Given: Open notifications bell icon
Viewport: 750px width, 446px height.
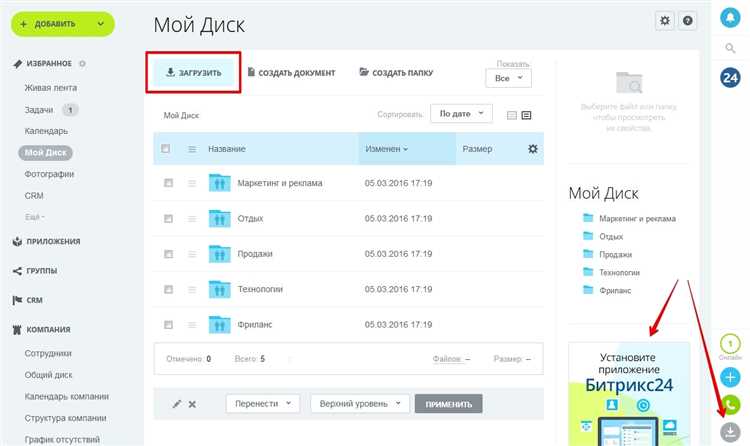Looking at the screenshot, I should point(730,17).
